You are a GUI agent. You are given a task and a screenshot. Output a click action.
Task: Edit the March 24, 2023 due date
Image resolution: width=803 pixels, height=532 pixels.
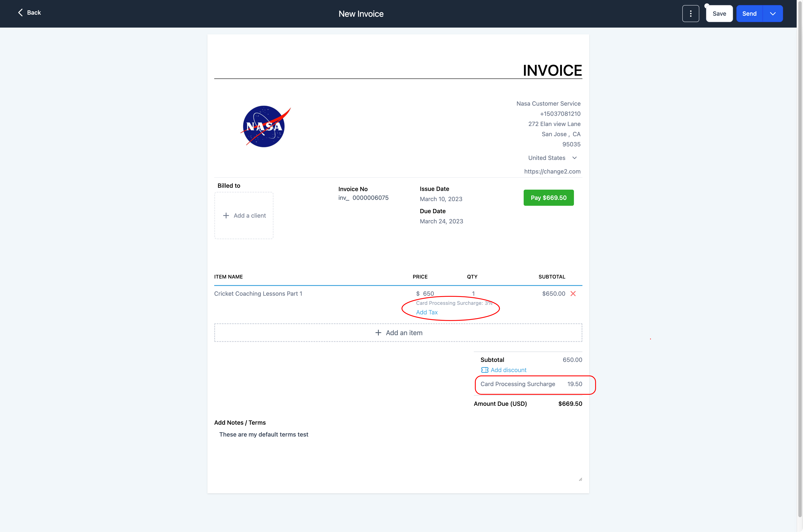[441, 221]
